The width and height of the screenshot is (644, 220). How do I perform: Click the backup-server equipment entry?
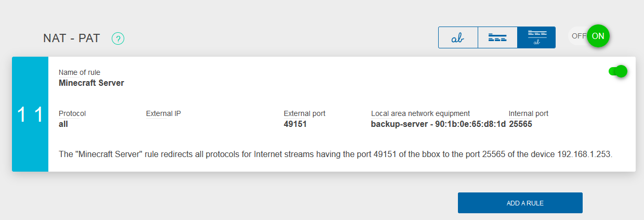[x=438, y=124]
